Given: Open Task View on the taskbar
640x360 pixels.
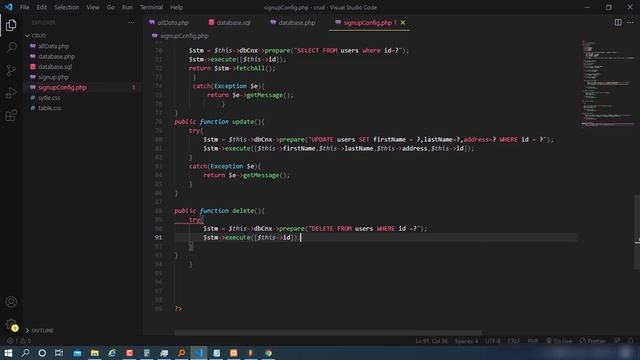Looking at the screenshot, I should point(59,353).
